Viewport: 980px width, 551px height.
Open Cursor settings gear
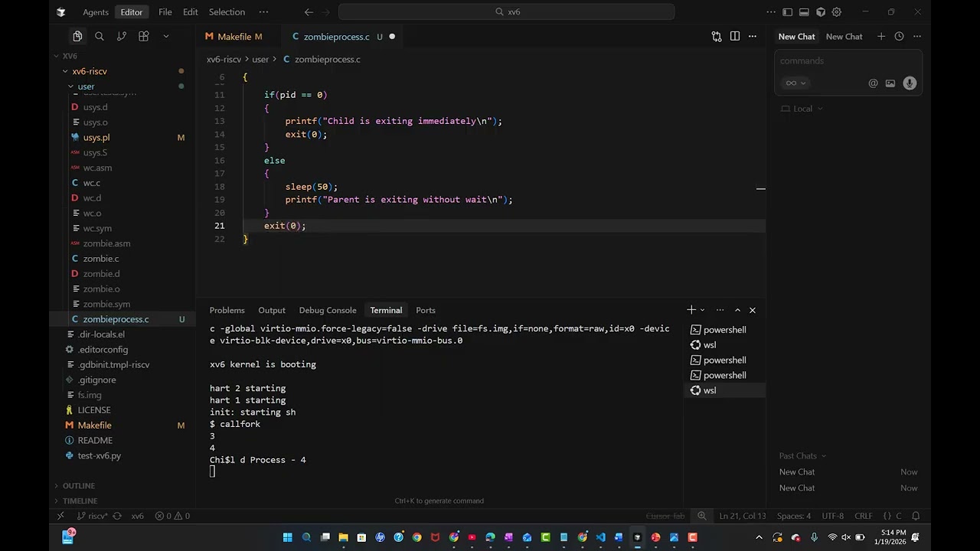click(837, 12)
